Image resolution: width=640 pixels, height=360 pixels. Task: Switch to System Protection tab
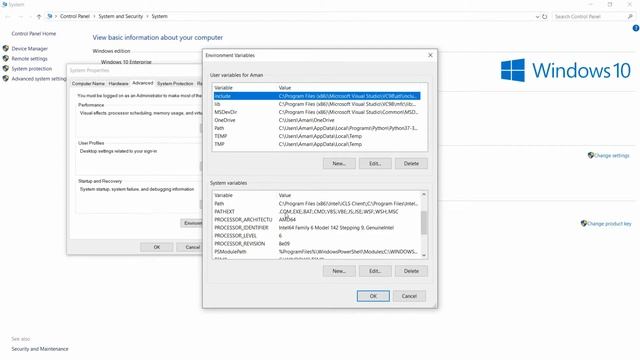tap(175, 83)
